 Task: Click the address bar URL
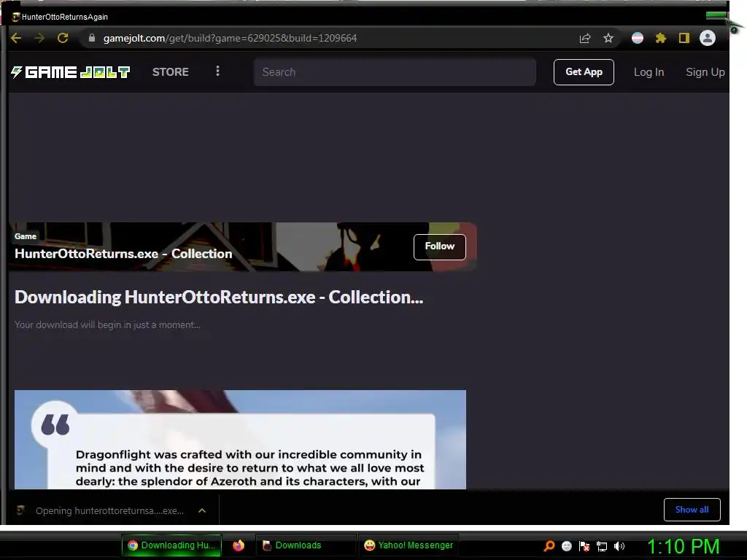(230, 38)
